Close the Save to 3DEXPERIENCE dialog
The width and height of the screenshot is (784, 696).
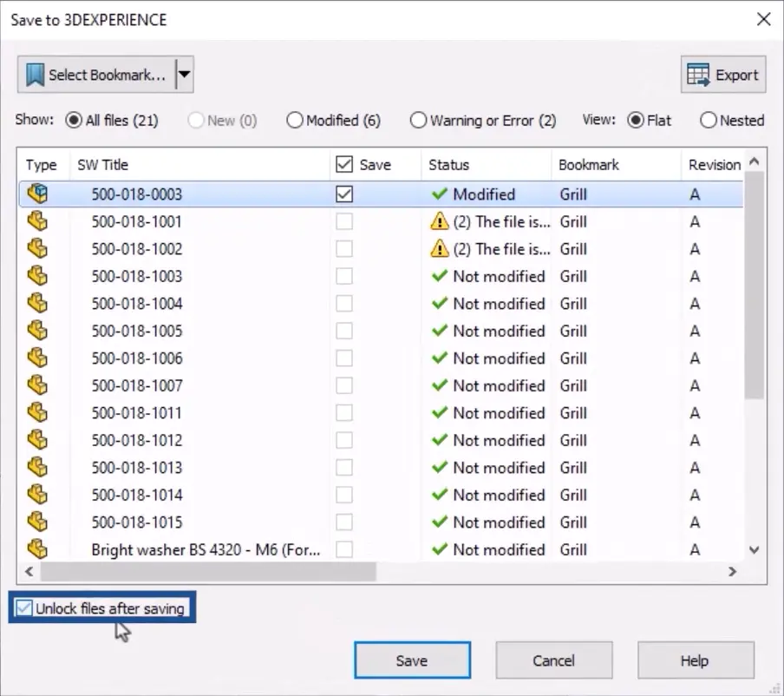click(763, 19)
